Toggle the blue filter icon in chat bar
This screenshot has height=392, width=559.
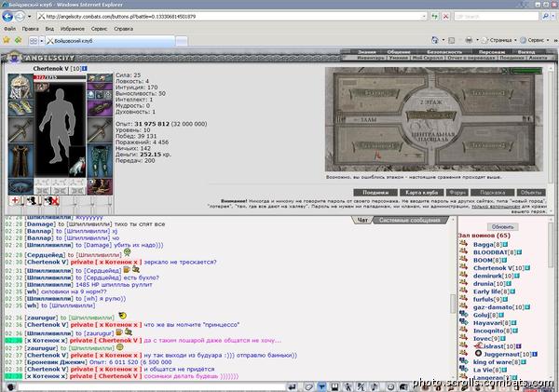click(x=322, y=387)
